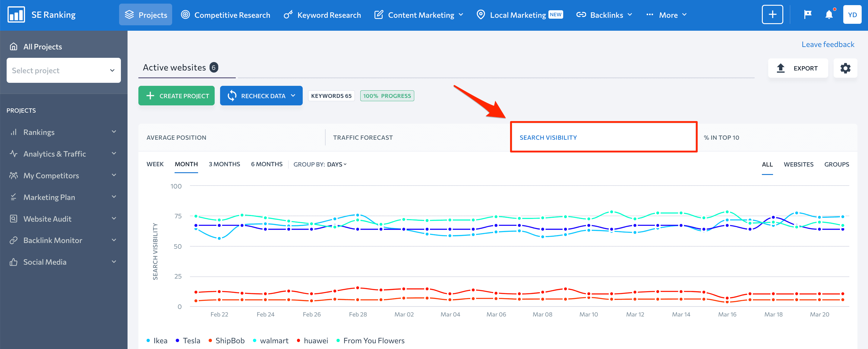Screen dimensions: 868x349
Task: Open the More menu in the header
Action: [x=666, y=15]
